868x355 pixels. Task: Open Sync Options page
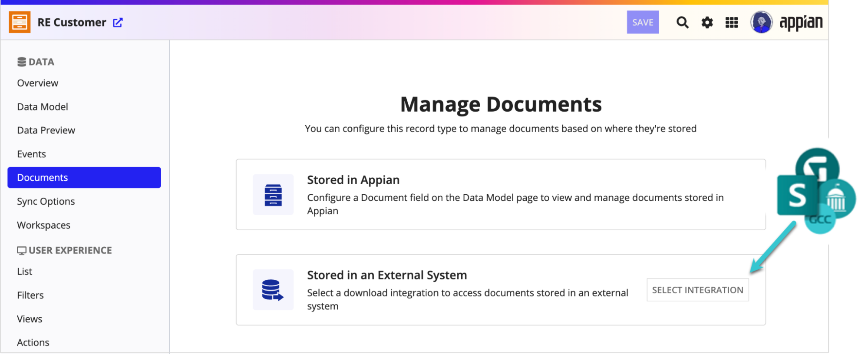click(46, 202)
